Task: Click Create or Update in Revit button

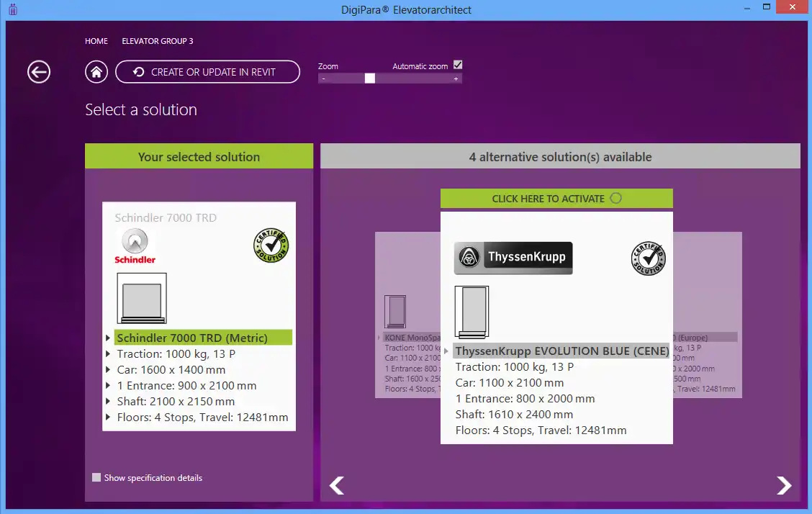Action: (x=207, y=72)
